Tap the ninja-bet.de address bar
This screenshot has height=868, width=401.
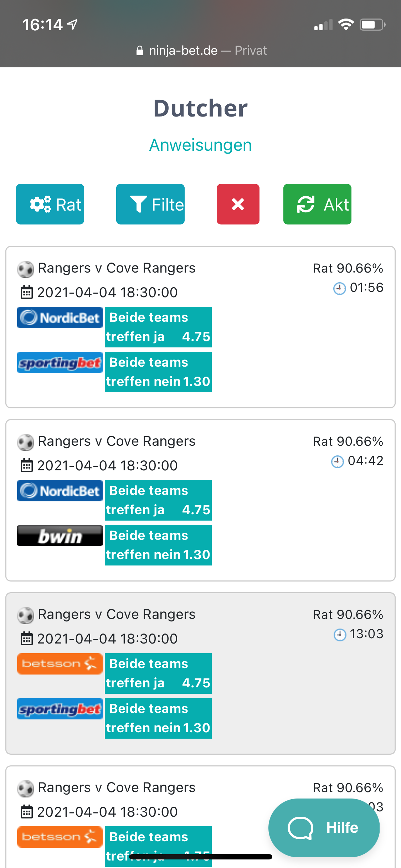coord(201,51)
